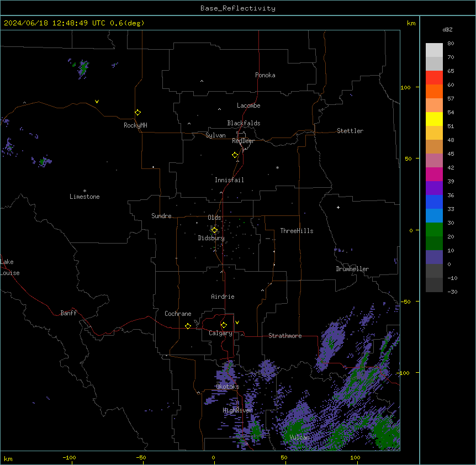Select the 42 dBZ magenta legend swatch
The image size is (476, 465).
pyautogui.click(x=434, y=174)
